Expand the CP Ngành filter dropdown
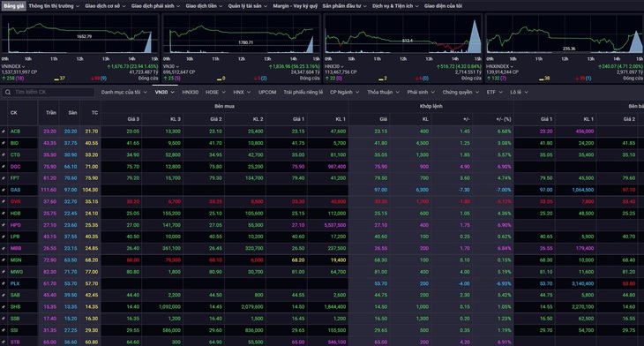The height and width of the screenshot is (346, 644). tap(344, 92)
